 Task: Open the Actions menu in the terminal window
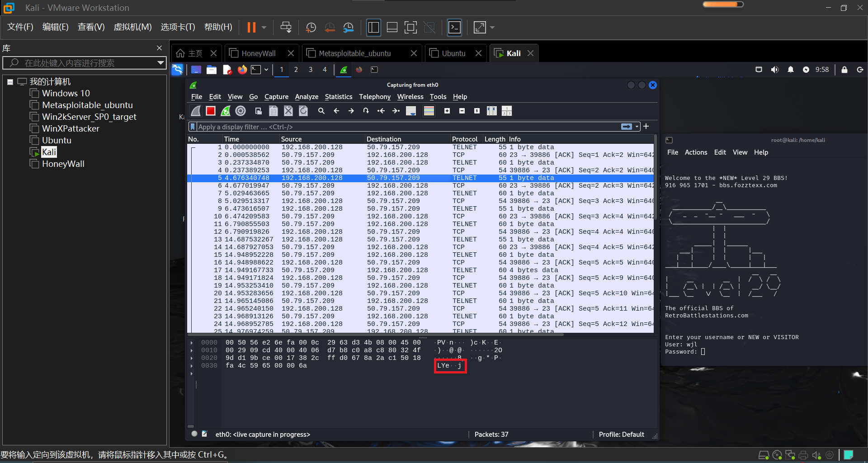[696, 152]
